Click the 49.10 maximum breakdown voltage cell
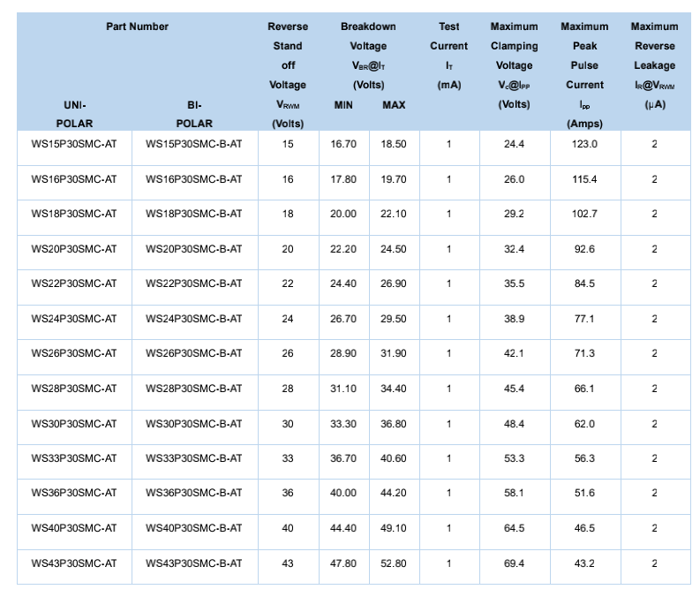The width and height of the screenshot is (700, 597). pos(394,528)
